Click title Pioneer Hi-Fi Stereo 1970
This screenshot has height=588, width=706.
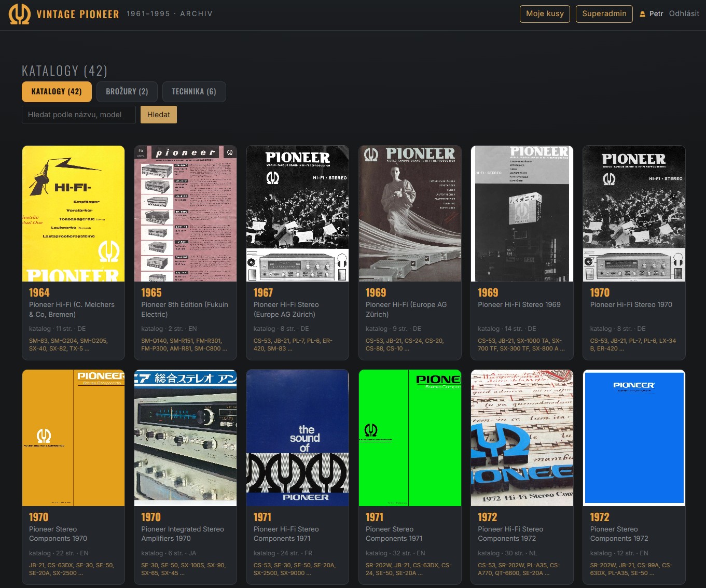tap(631, 305)
